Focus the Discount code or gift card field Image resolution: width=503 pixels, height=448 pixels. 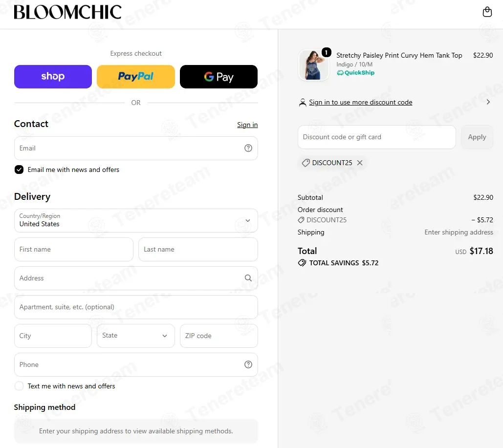(376, 137)
